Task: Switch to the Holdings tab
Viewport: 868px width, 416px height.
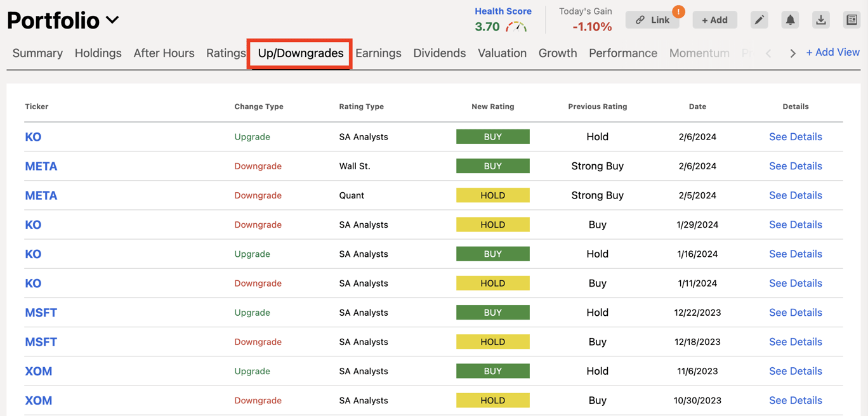Action: (x=98, y=53)
